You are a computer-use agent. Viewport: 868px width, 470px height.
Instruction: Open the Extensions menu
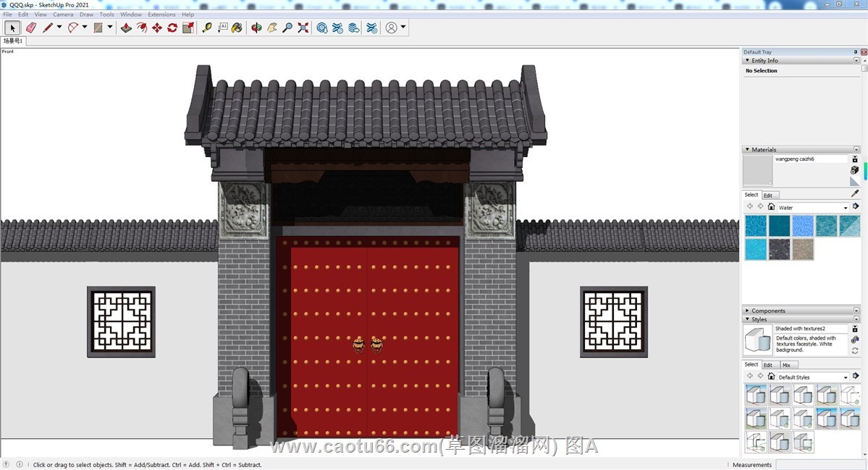[x=161, y=14]
